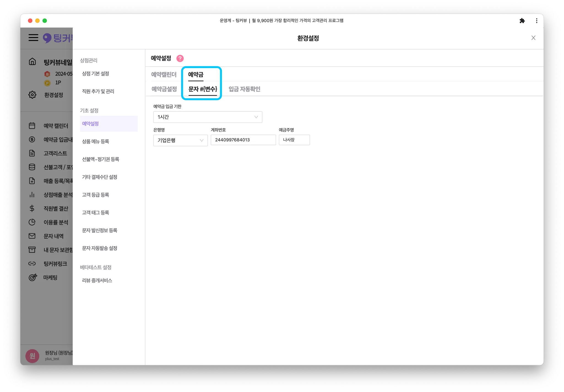This screenshot has height=392, width=564.
Task: Switch to the 예약캘린더 tab
Action: point(164,75)
